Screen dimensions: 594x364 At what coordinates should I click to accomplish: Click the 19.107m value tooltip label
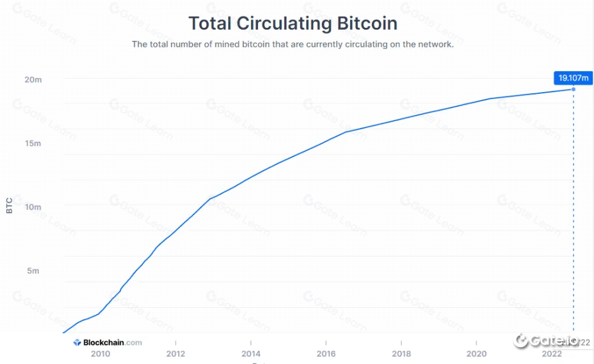pyautogui.click(x=573, y=78)
